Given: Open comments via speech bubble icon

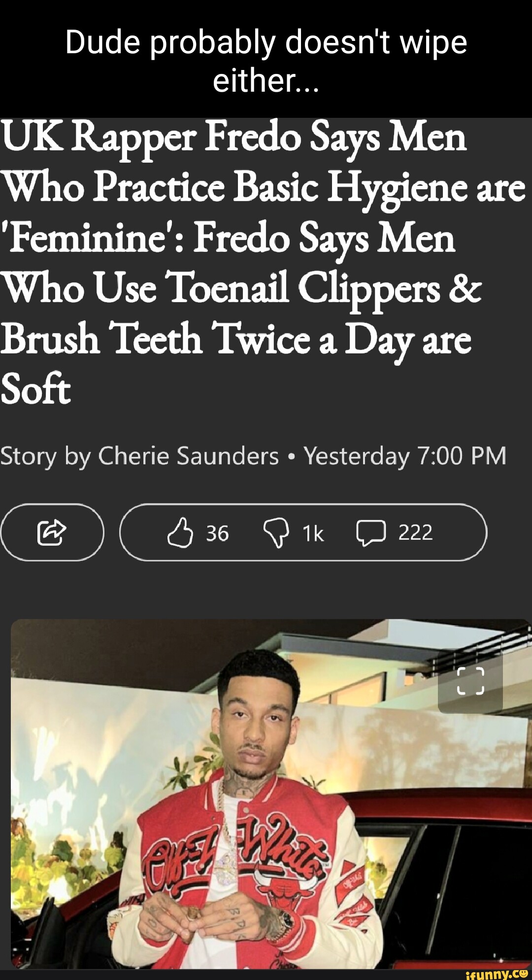Looking at the screenshot, I should click(370, 533).
